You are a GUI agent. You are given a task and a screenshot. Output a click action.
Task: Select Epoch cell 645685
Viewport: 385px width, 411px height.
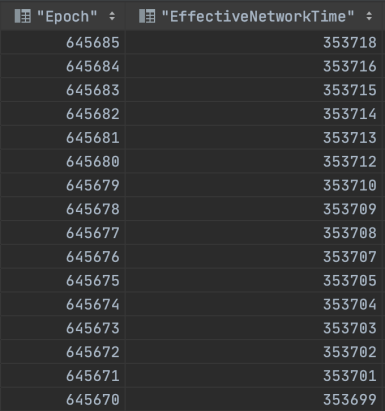[63, 43]
